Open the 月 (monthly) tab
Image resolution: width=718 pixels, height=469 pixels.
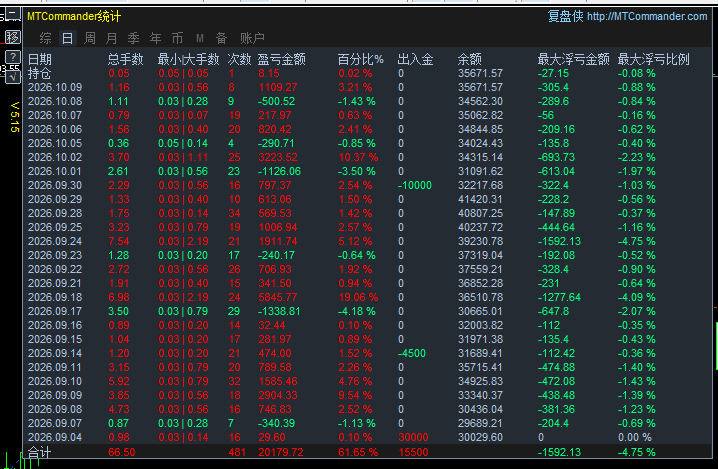[x=112, y=38]
